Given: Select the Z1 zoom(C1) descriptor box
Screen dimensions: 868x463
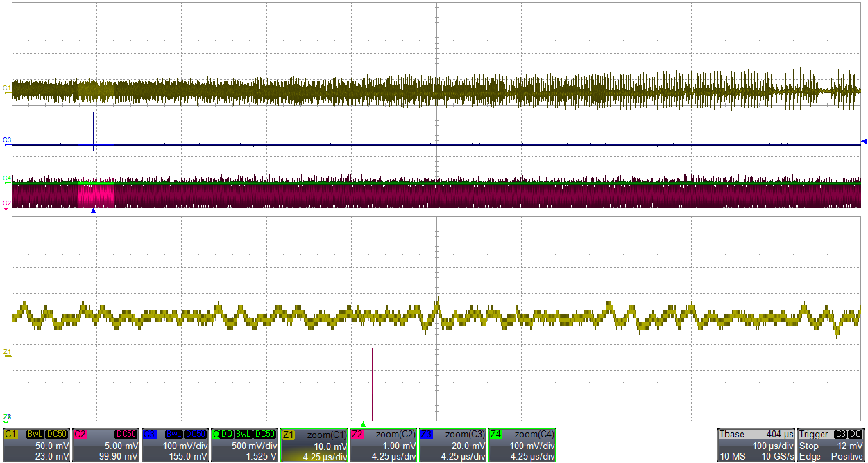Looking at the screenshot, I should tap(314, 445).
